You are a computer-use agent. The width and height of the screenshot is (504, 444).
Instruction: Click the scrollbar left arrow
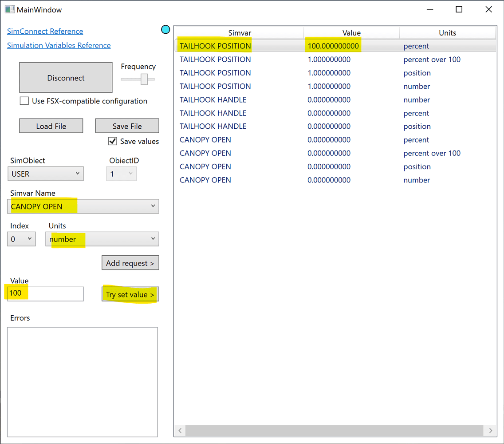(x=180, y=430)
